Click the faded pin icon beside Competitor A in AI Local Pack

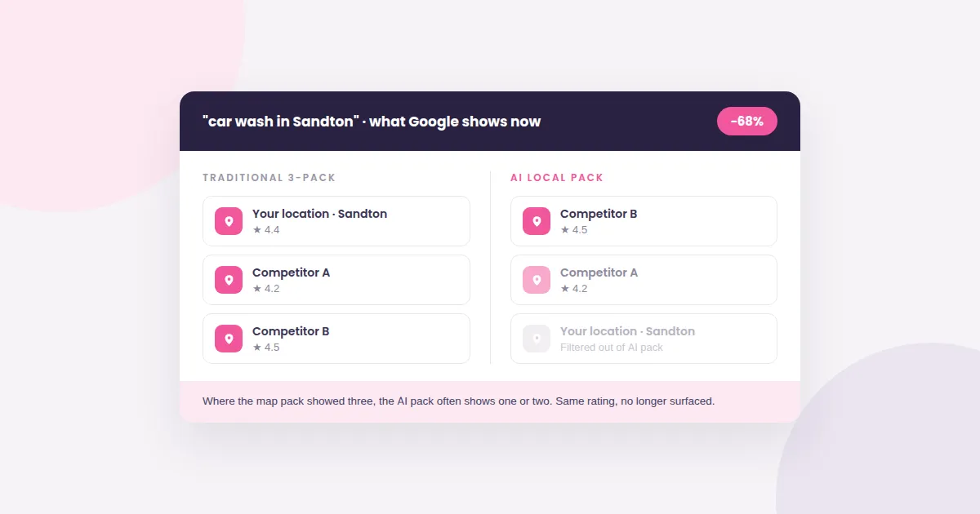click(537, 280)
